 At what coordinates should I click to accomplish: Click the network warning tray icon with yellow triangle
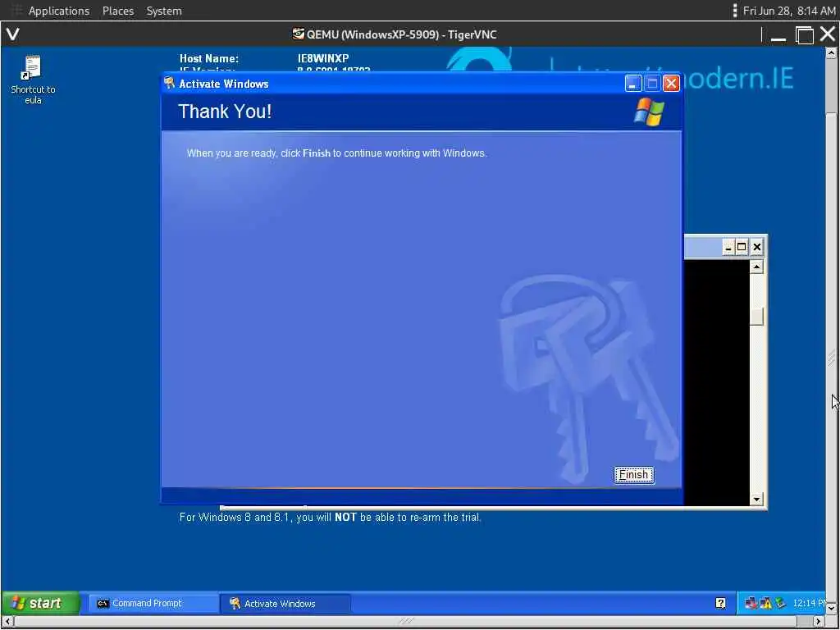point(765,603)
